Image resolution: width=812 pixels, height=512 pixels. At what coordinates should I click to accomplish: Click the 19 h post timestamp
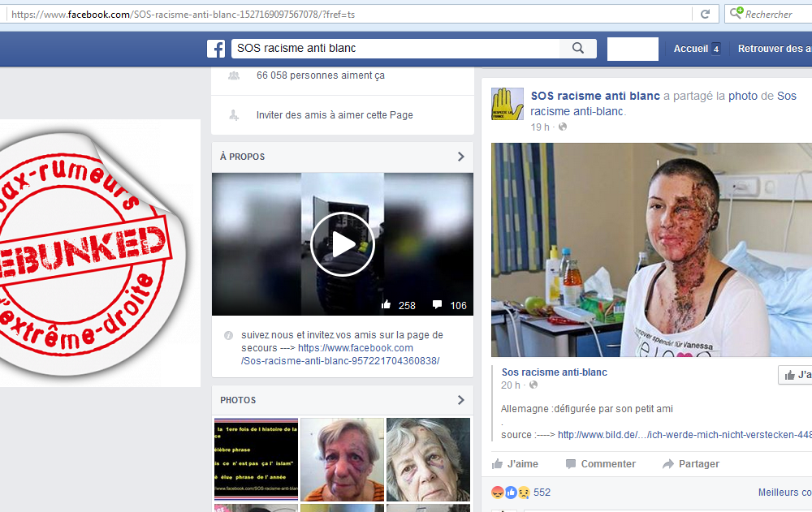(540, 127)
